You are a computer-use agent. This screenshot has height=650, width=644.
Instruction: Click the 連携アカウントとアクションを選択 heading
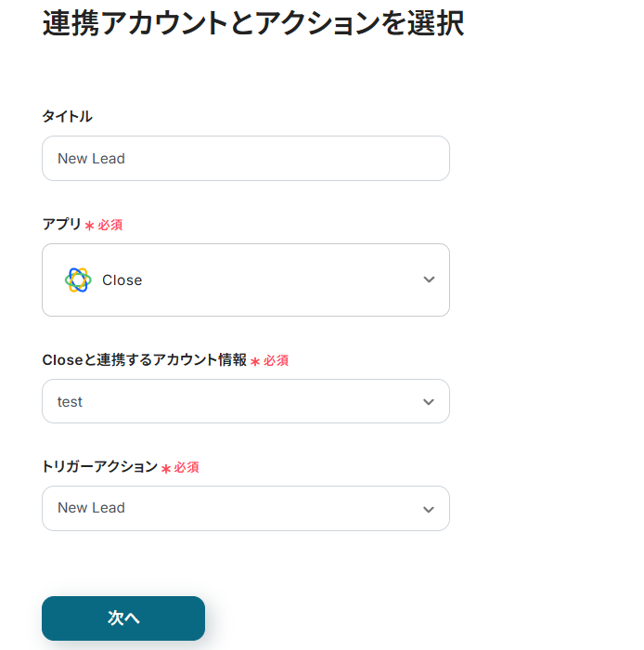252,23
